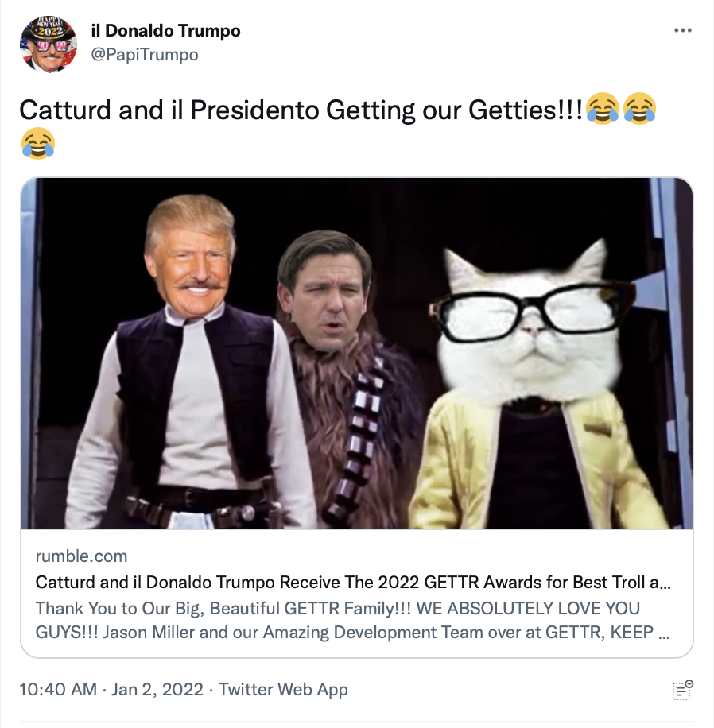
Task: Open the three-dot more options menu
Action: coord(682,31)
